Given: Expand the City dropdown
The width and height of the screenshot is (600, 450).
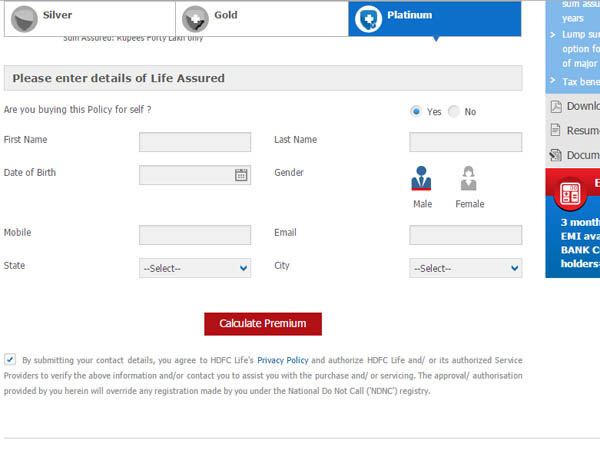Looking at the screenshot, I should click(x=465, y=268).
